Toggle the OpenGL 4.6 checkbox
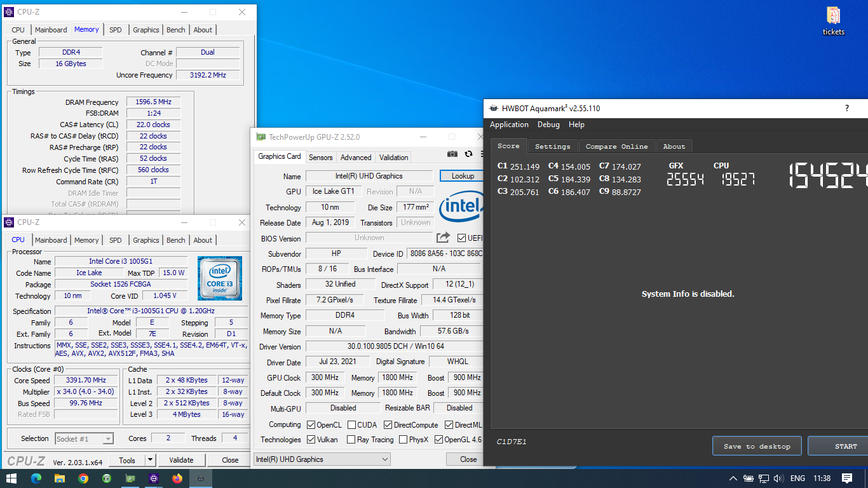Screen dimensions: 868x488 pos(438,440)
